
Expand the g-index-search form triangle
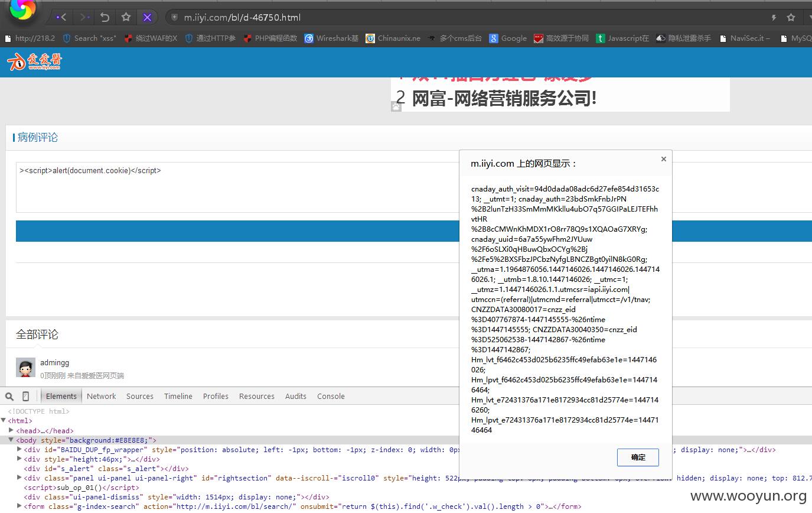[x=19, y=506]
